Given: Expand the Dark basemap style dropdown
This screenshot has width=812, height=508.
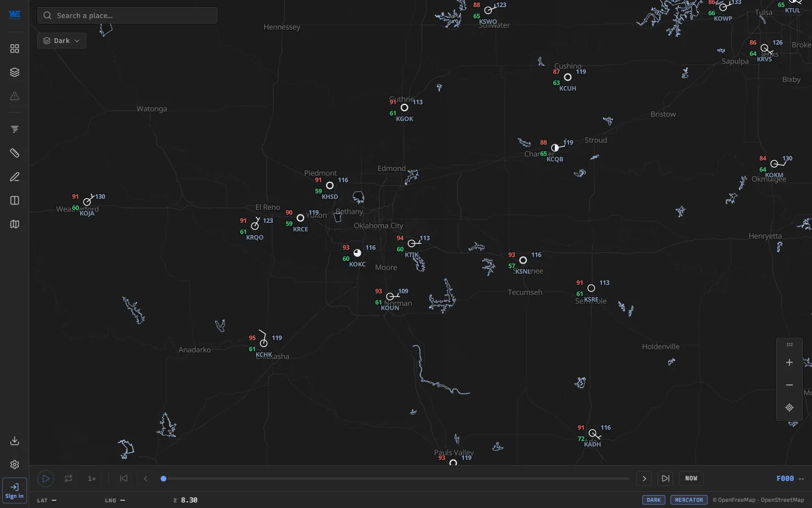Looking at the screenshot, I should 62,41.
